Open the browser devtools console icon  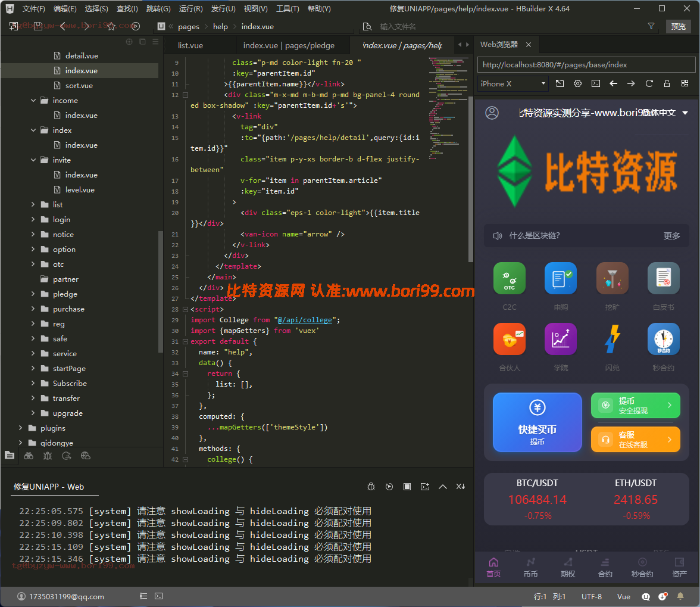(595, 83)
